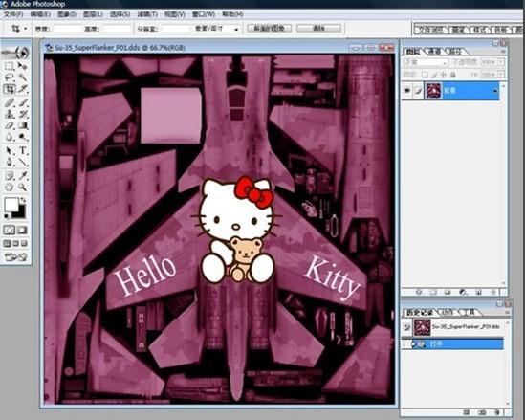Click the add layer mask icon

click(433, 293)
